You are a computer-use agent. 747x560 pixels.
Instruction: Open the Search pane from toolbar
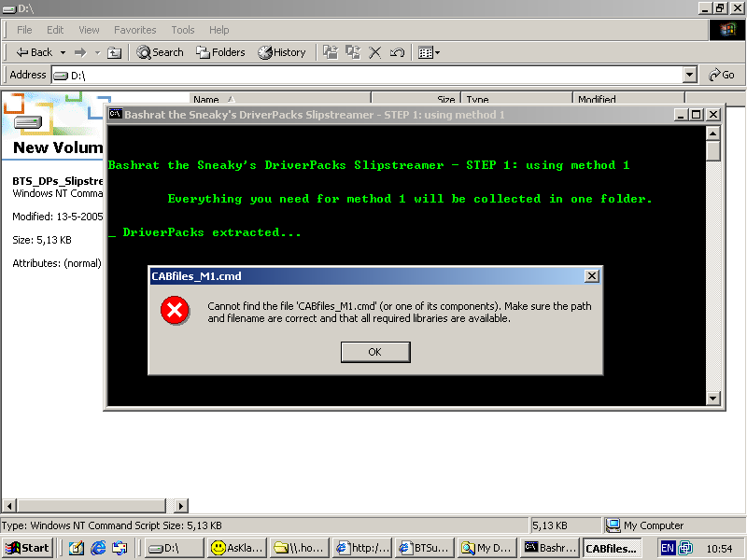(x=160, y=52)
